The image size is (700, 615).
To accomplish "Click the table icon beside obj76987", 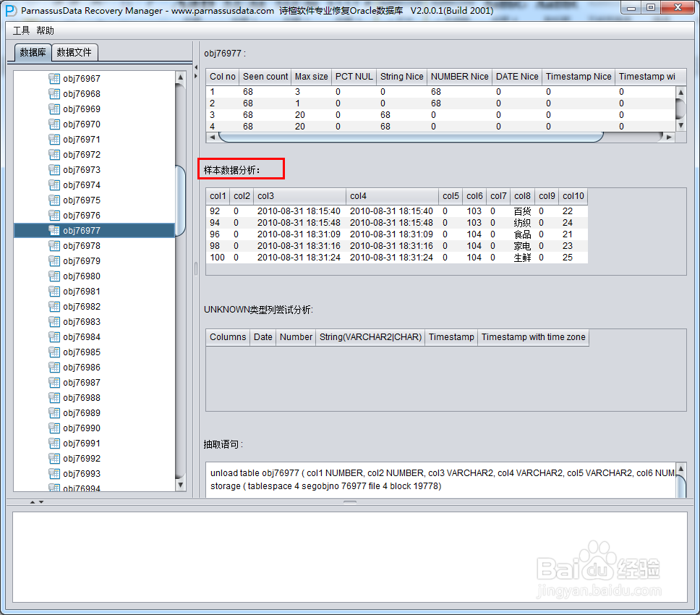I will click(54, 382).
